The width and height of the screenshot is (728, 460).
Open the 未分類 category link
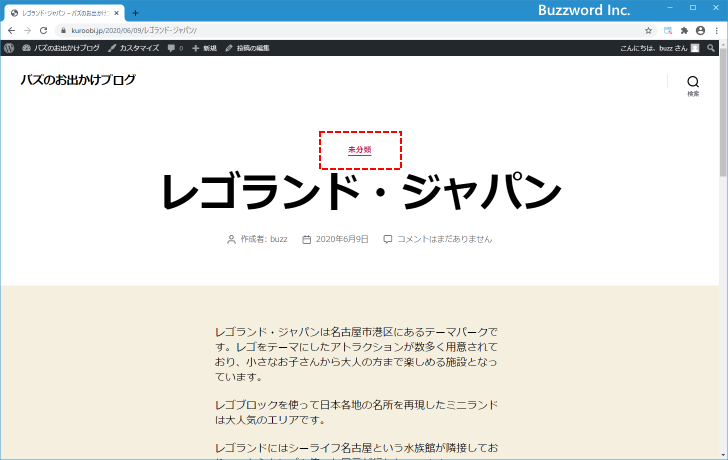pyautogui.click(x=360, y=150)
